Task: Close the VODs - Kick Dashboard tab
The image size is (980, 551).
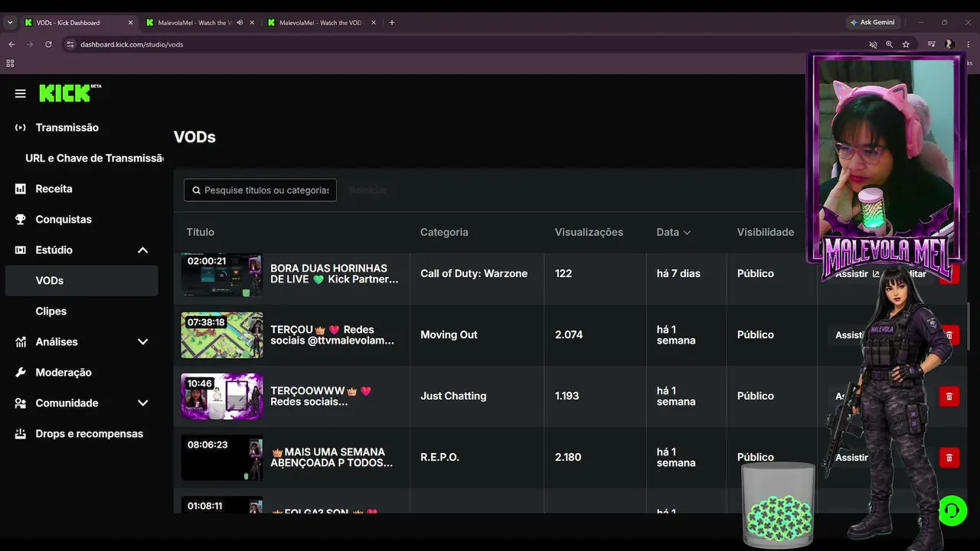Action: point(130,23)
